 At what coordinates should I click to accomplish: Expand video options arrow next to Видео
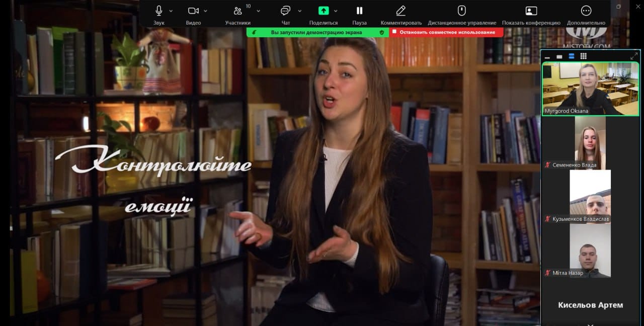205,11
